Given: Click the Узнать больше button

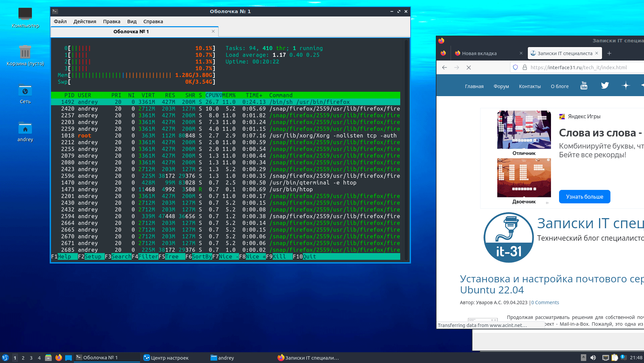Looking at the screenshot, I should click(584, 197).
